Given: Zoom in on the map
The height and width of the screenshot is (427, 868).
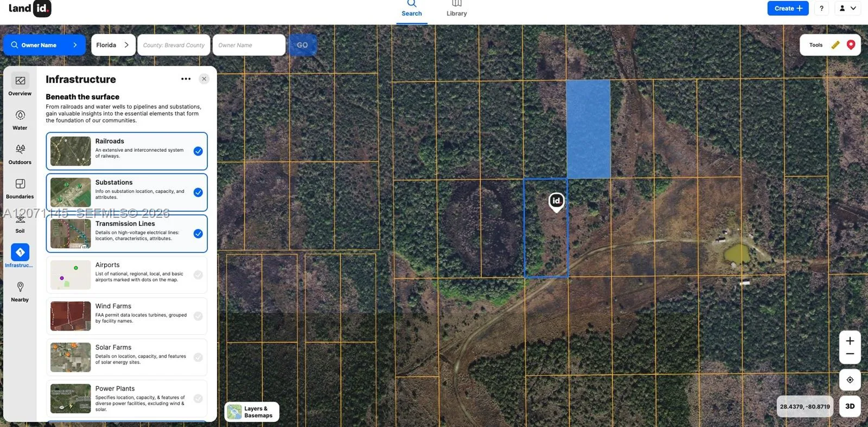Looking at the screenshot, I should (850, 341).
